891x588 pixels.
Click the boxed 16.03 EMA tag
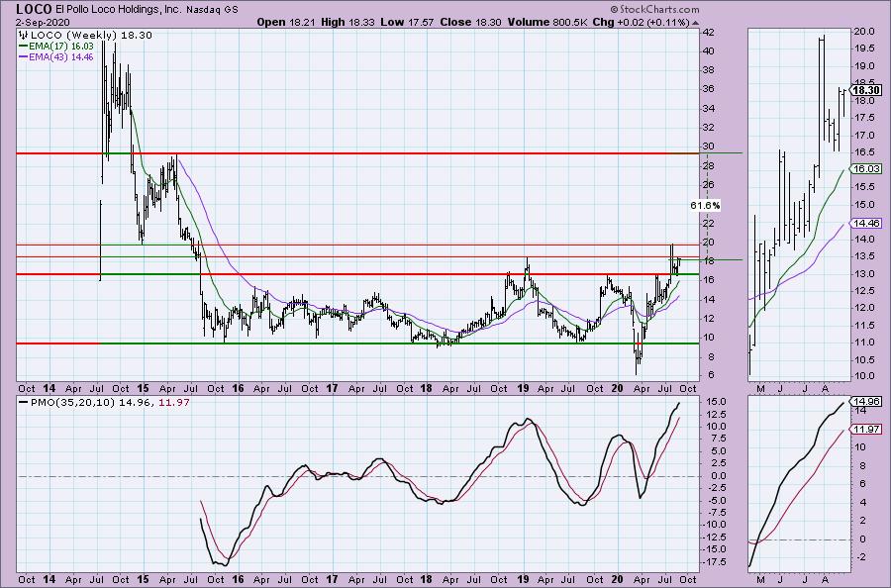click(866, 168)
